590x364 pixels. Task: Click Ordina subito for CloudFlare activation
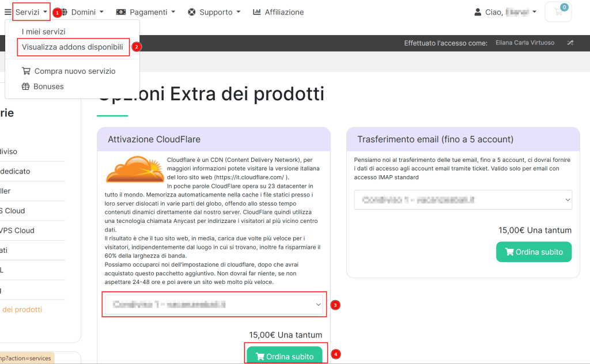(x=285, y=355)
